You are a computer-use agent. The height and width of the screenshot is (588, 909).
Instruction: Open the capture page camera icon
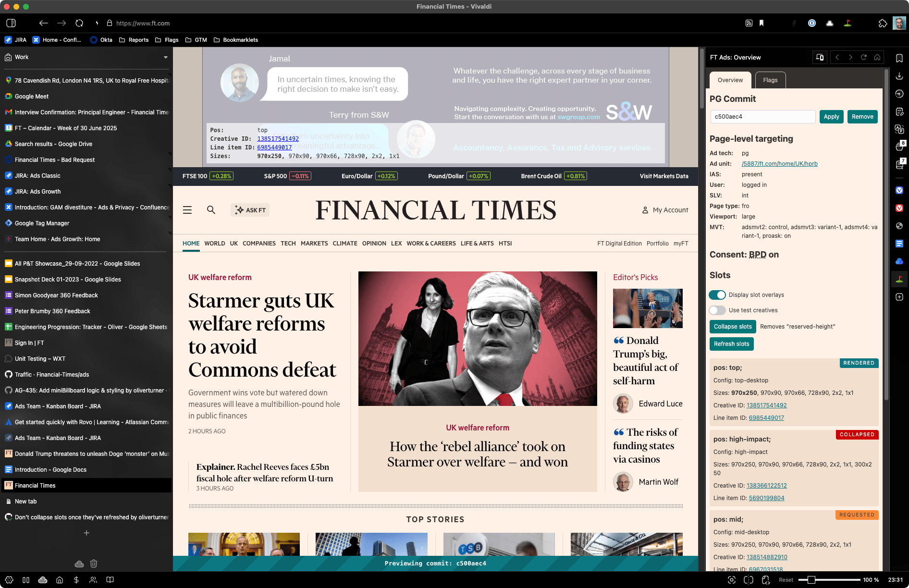732,580
